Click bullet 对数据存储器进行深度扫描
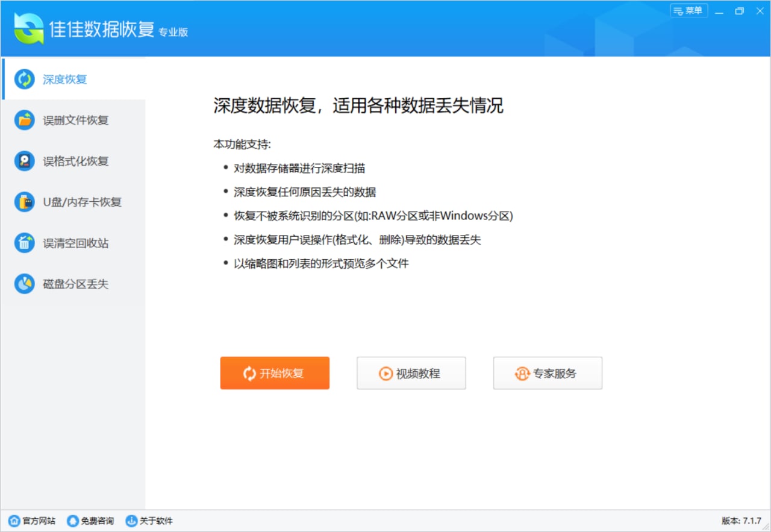 click(299, 168)
